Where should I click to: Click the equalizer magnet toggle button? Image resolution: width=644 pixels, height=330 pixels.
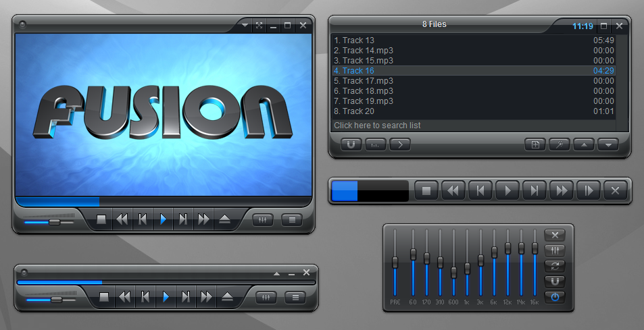point(555,281)
